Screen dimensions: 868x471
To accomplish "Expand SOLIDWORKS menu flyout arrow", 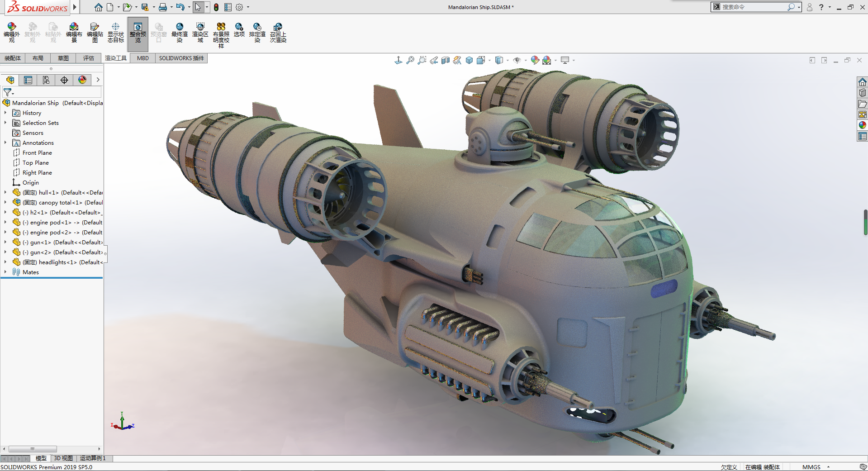I will [75, 7].
